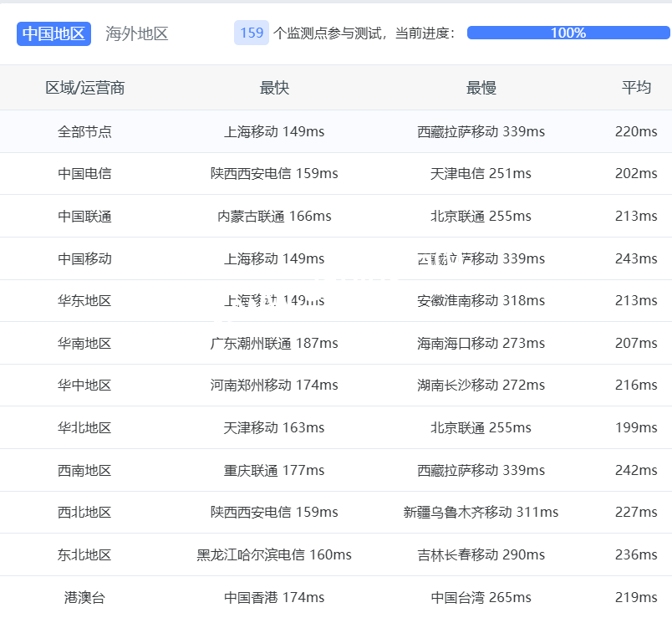Sort by the 最快 column header
672x618 pixels.
pos(274,88)
